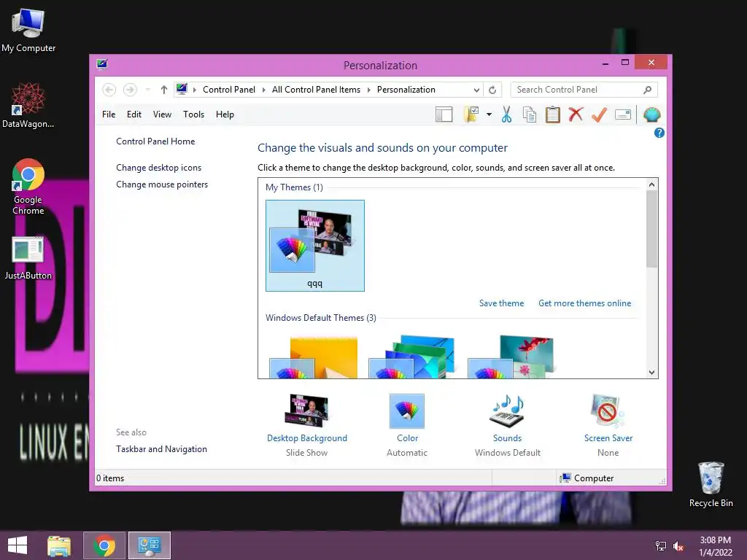This screenshot has height=560, width=747.
Task: Open help with the blue question mark
Action: pos(659,133)
